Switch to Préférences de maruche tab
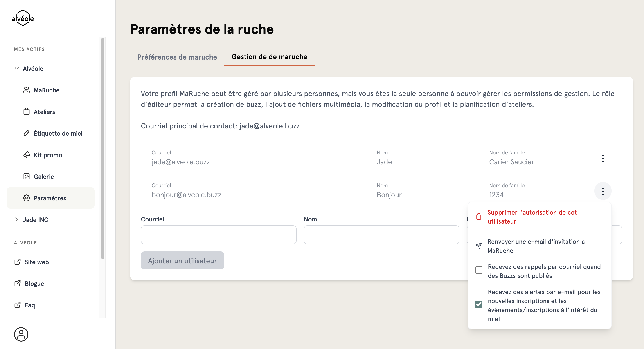The image size is (644, 349). pyautogui.click(x=177, y=57)
